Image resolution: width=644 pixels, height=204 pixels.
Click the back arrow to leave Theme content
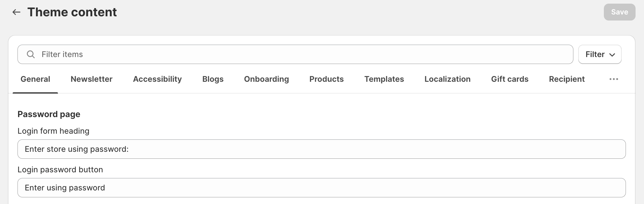coord(17,12)
